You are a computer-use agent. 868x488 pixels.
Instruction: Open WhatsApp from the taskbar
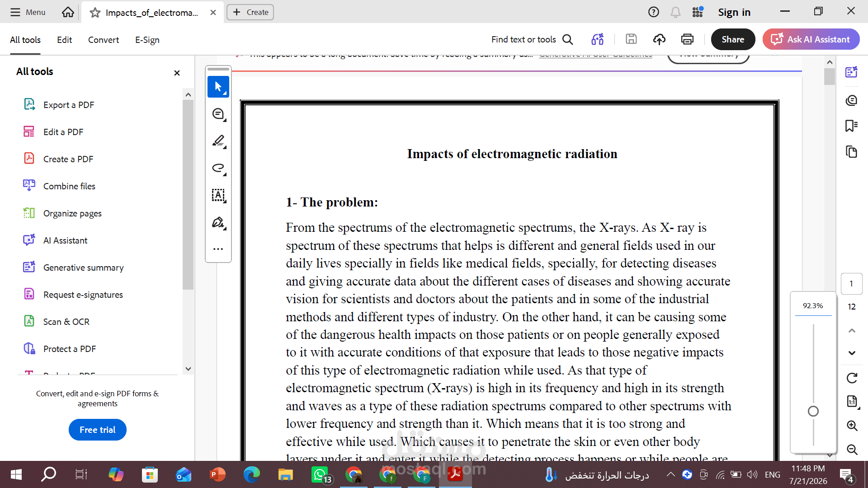click(x=320, y=474)
